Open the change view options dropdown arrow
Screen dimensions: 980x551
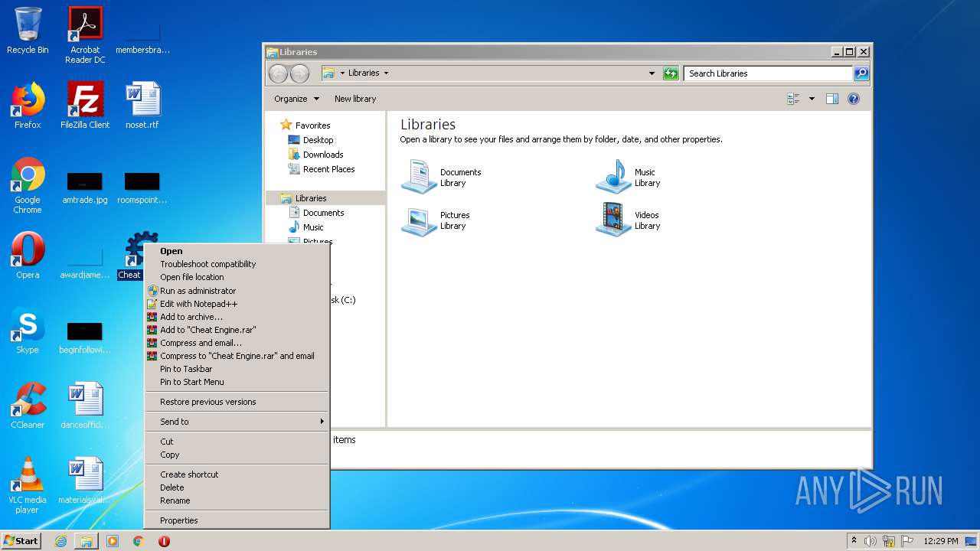click(x=812, y=99)
